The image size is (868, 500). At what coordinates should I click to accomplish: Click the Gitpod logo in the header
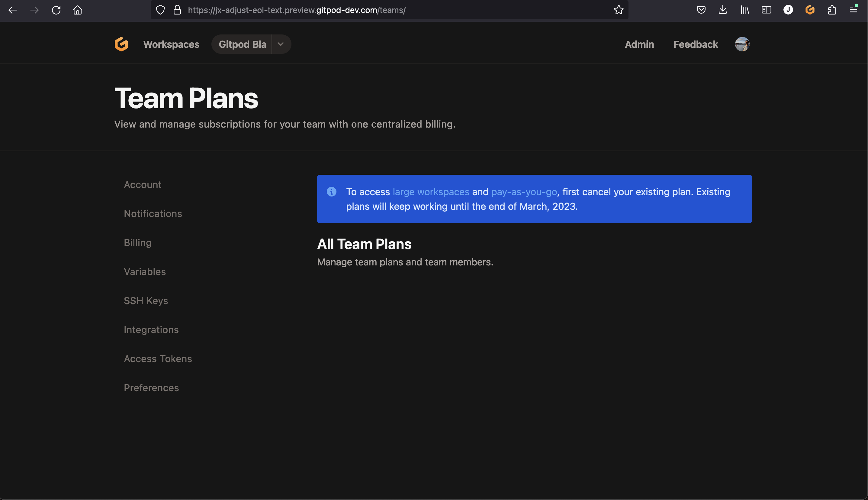click(121, 44)
